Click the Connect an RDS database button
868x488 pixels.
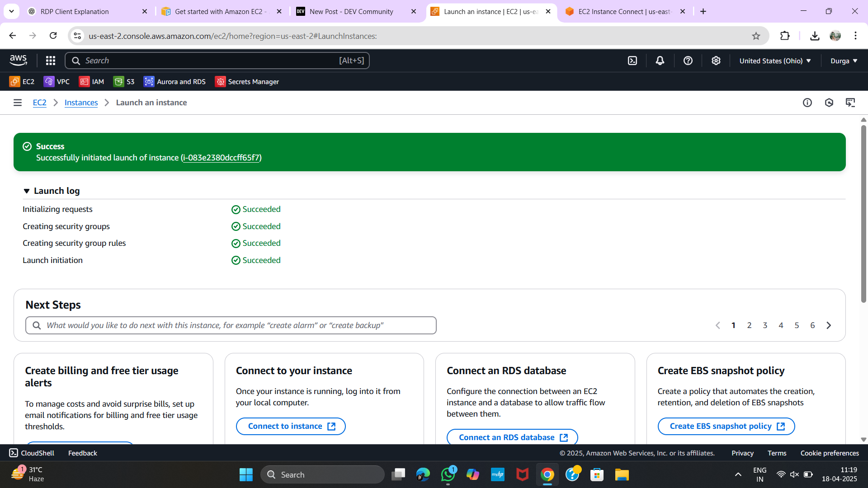click(512, 437)
